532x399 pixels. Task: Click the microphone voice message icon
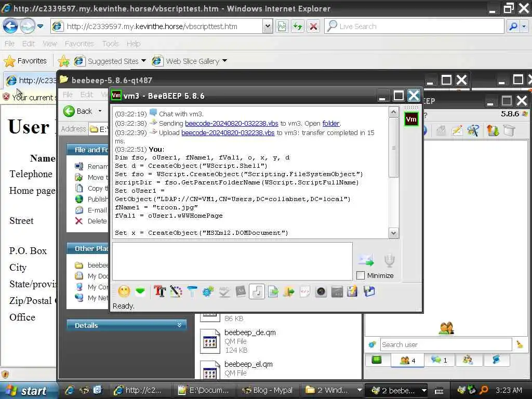pyautogui.click(x=389, y=260)
